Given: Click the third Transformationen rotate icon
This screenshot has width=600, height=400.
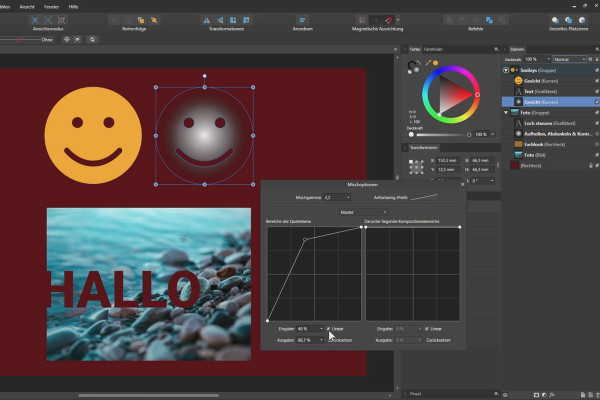Looking at the screenshot, I should pyautogui.click(x=233, y=20).
